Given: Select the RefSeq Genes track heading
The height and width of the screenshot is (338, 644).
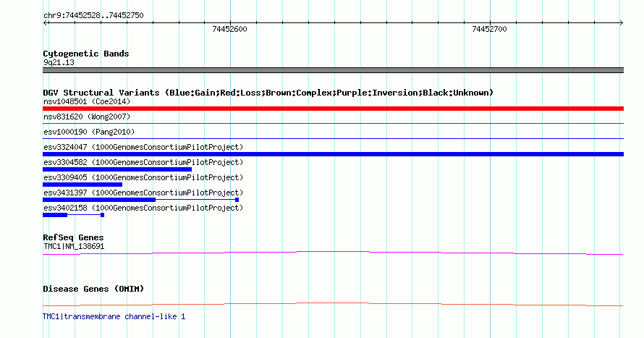Looking at the screenshot, I should pos(73,238).
